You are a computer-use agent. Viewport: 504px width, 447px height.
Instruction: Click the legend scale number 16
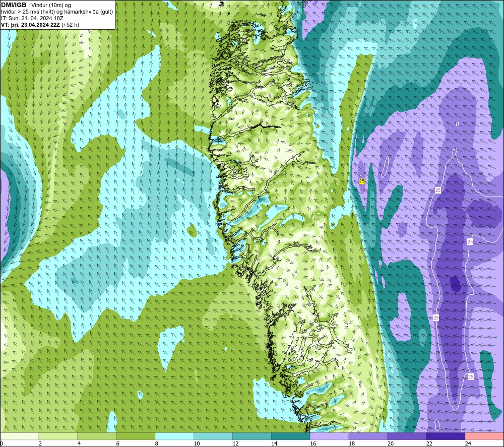pyautogui.click(x=313, y=443)
